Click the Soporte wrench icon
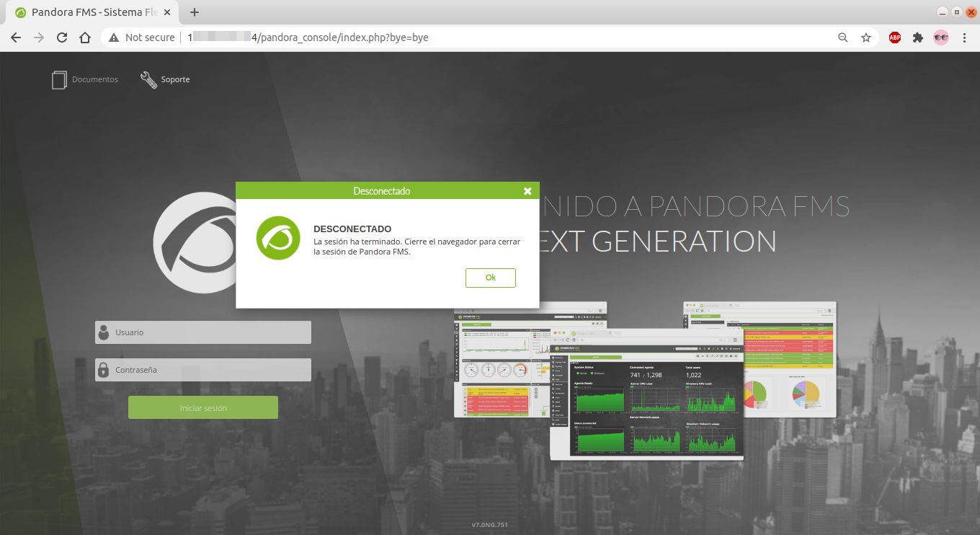Image resolution: width=980 pixels, height=535 pixels. [x=148, y=79]
